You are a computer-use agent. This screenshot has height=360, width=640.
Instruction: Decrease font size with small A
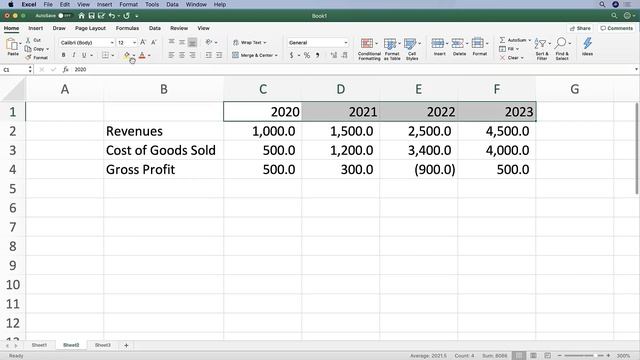(x=153, y=42)
